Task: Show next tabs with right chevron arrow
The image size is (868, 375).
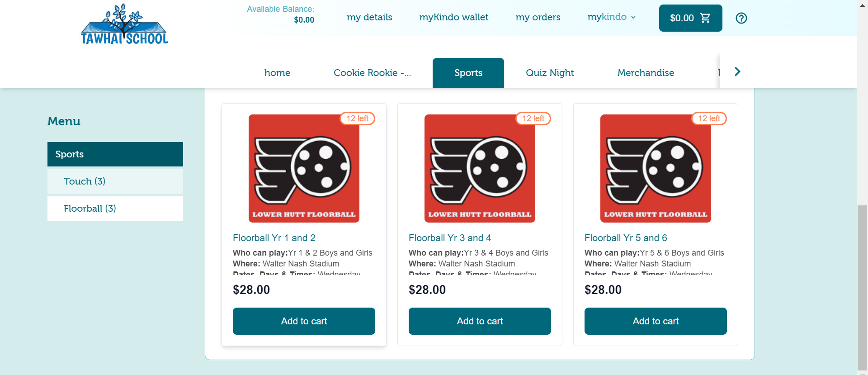Action: [x=737, y=71]
